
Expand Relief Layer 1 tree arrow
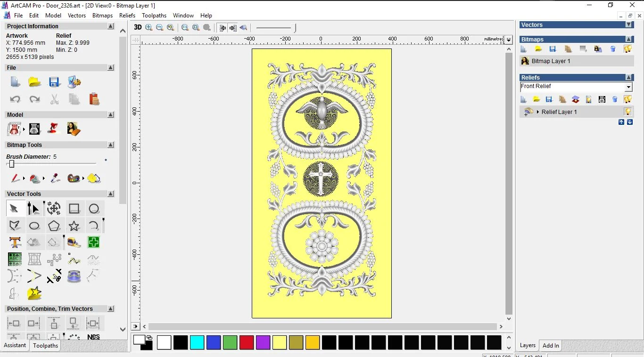[x=538, y=112]
